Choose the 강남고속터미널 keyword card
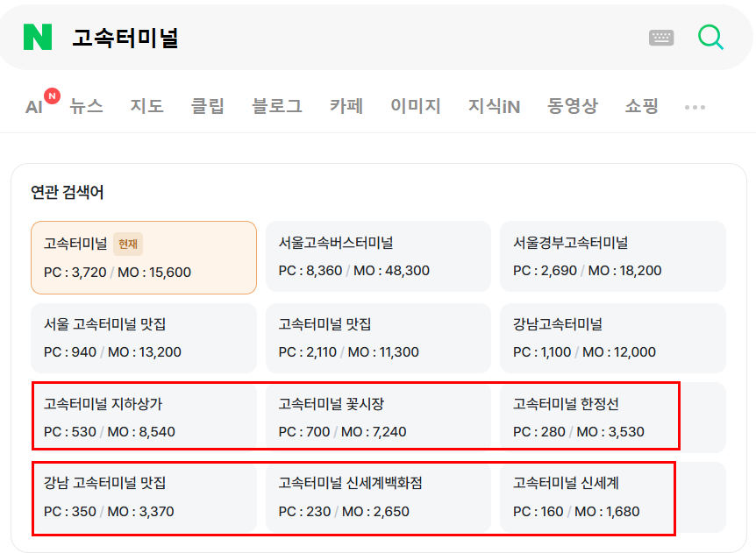This screenshot has height=553, width=756. click(x=613, y=338)
